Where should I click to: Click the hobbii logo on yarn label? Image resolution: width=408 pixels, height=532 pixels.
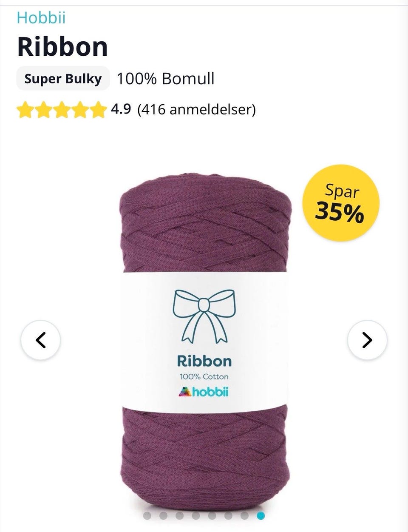click(x=204, y=392)
